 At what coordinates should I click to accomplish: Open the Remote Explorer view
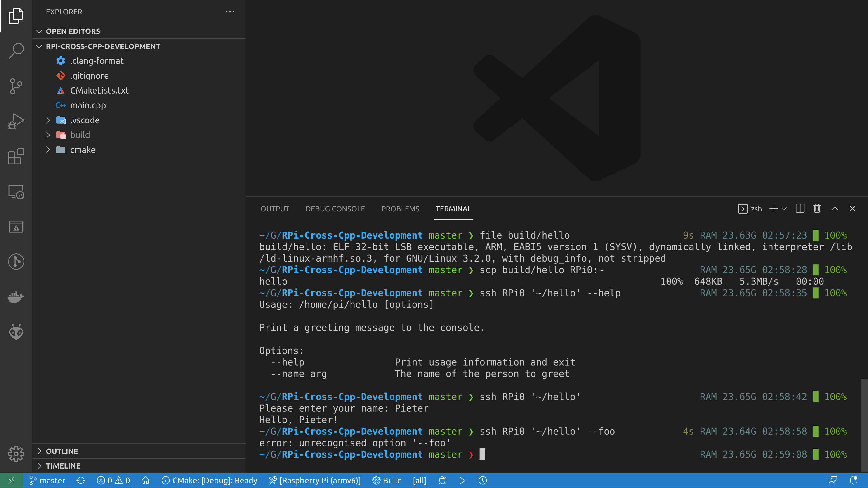16,192
